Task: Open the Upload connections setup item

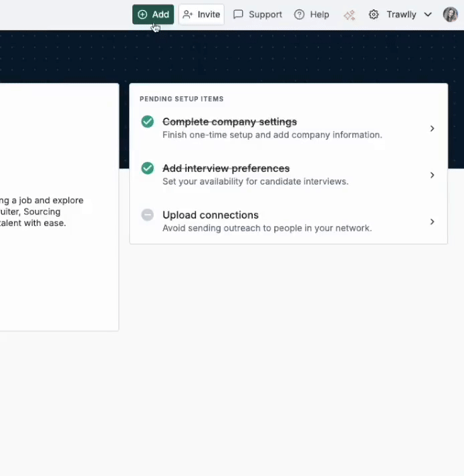Action: (211, 215)
